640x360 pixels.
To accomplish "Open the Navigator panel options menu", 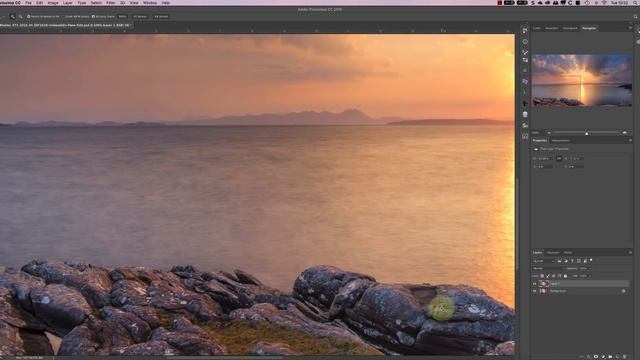I will (630, 28).
